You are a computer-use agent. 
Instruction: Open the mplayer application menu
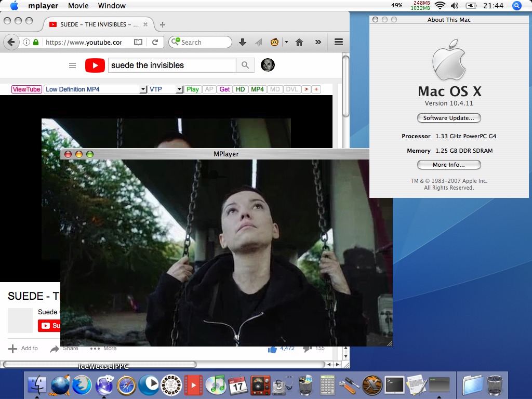point(43,6)
